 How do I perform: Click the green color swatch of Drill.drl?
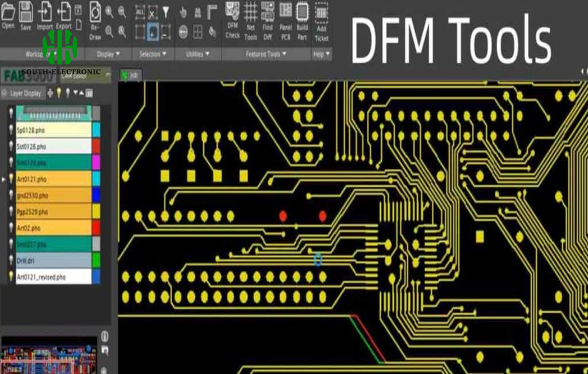point(96,260)
